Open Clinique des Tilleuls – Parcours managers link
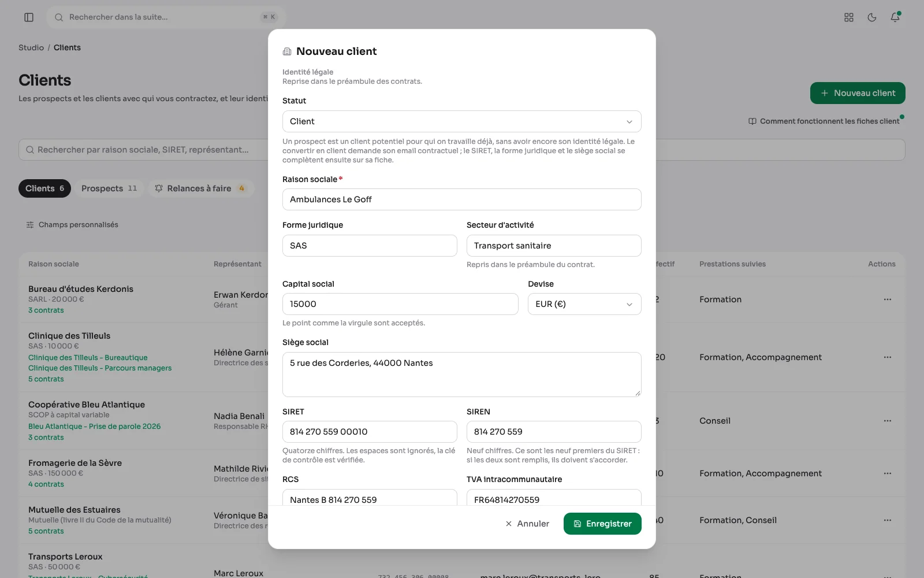924x578 pixels. 100,368
